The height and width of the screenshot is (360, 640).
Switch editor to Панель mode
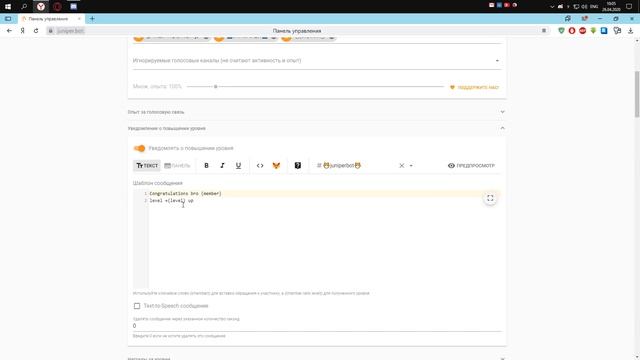(177, 166)
